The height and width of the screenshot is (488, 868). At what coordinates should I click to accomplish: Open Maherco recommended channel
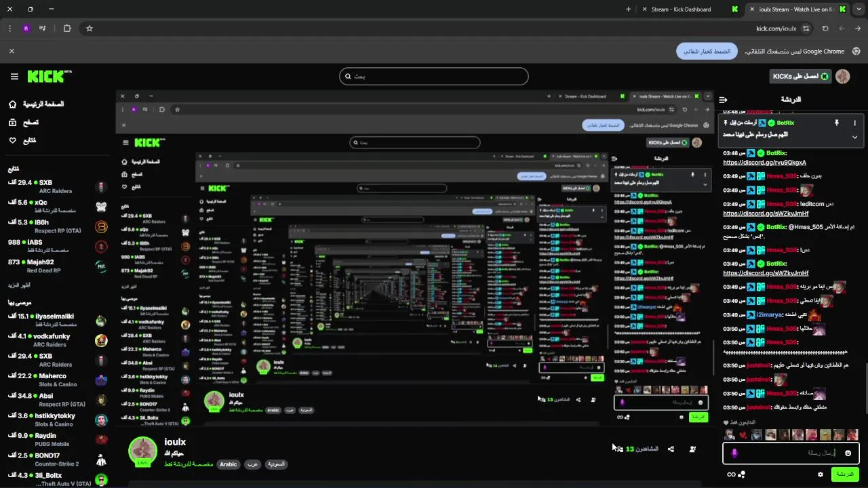click(x=58, y=380)
